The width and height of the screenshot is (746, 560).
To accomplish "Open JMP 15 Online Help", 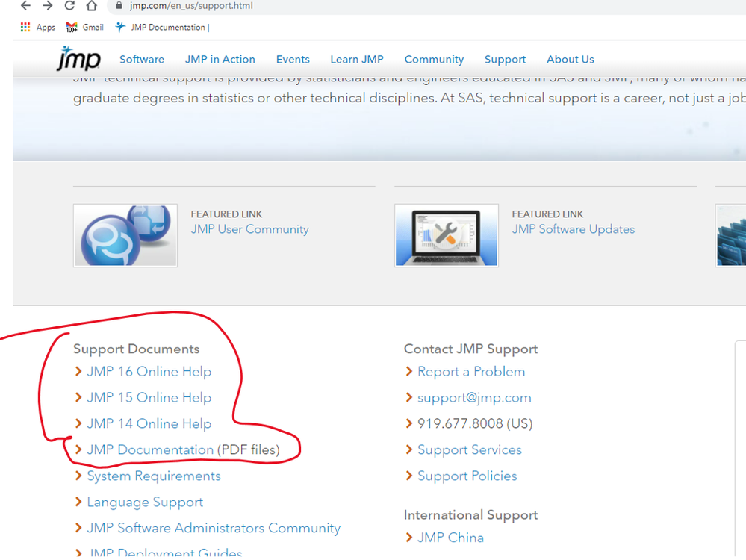I will (x=149, y=398).
